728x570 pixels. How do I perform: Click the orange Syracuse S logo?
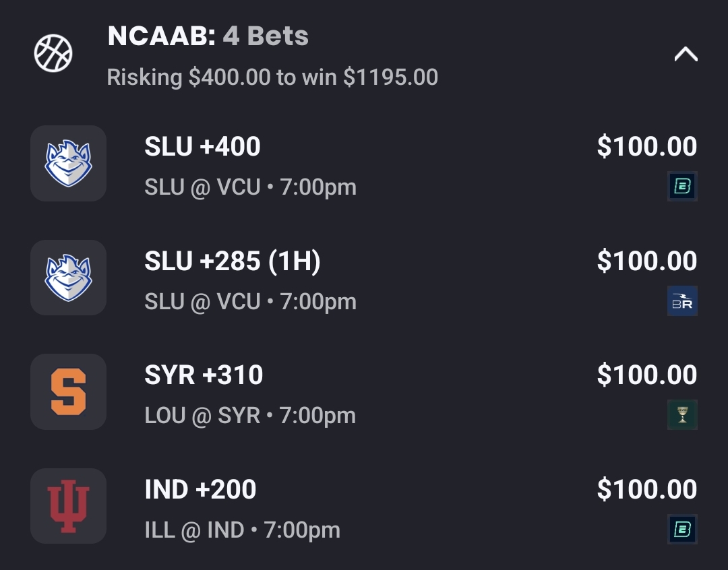[68, 391]
